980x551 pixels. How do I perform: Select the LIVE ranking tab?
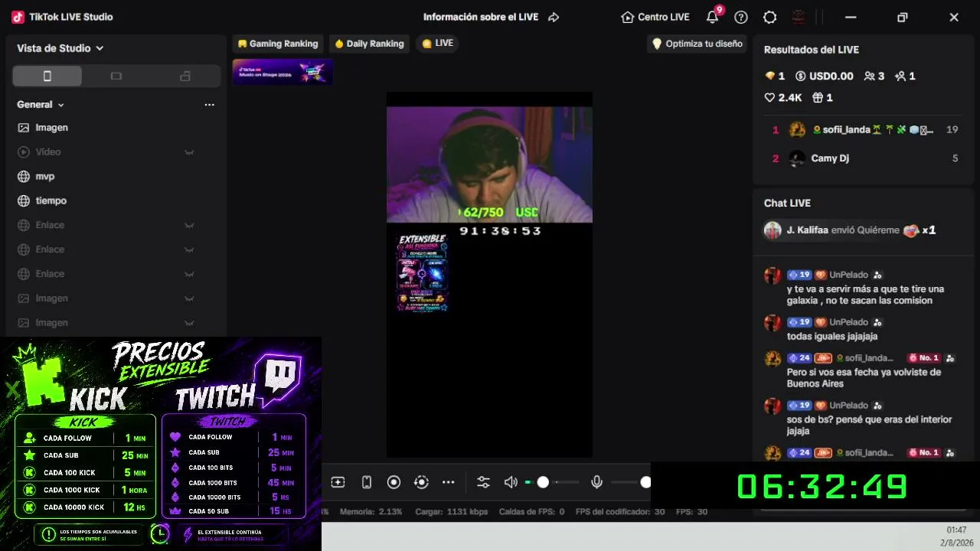click(438, 44)
